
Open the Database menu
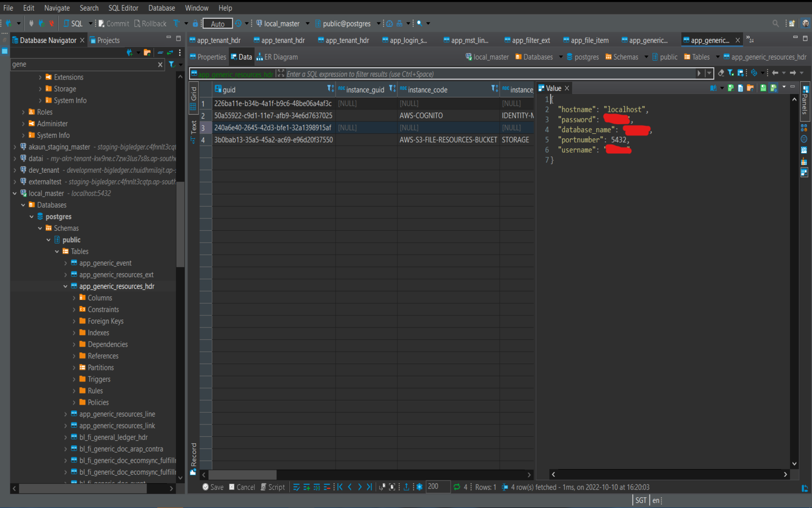pyautogui.click(x=161, y=8)
